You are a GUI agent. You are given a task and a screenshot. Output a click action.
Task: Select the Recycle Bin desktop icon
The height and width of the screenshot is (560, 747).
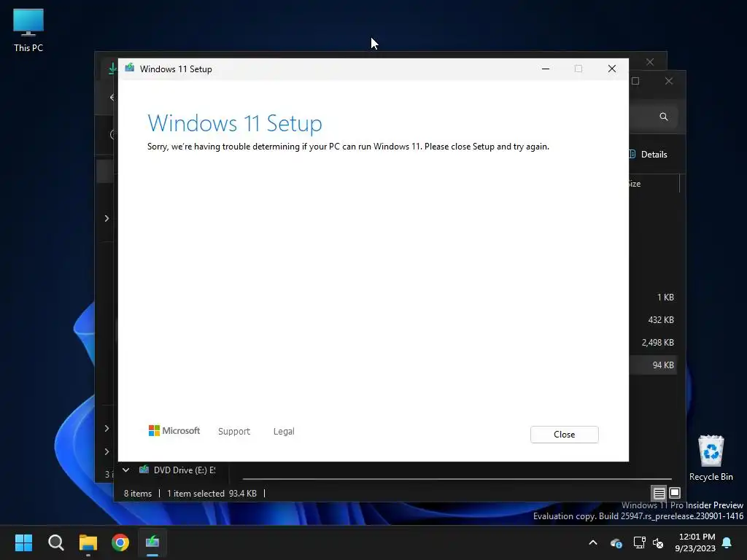(x=711, y=458)
